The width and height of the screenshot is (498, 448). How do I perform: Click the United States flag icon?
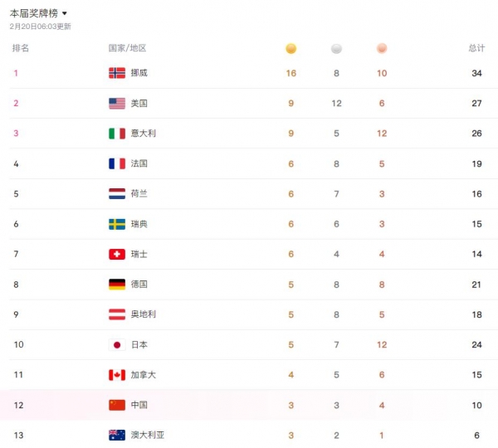coord(117,104)
